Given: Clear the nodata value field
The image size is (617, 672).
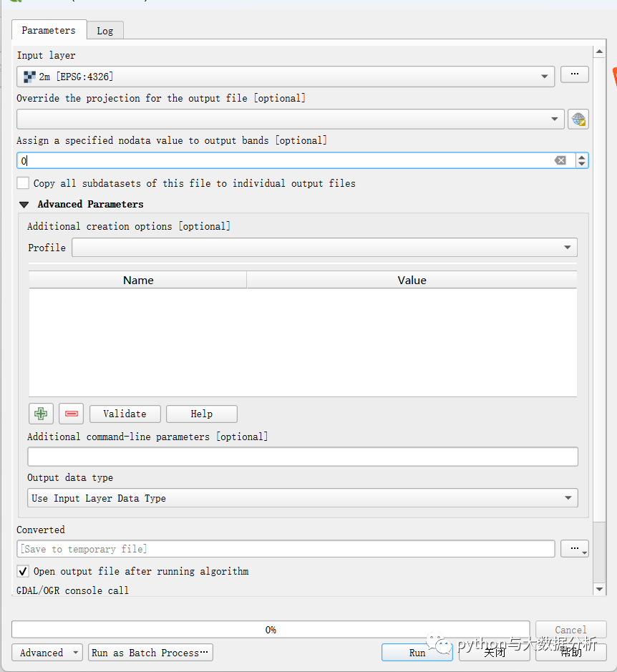Looking at the screenshot, I should point(560,161).
